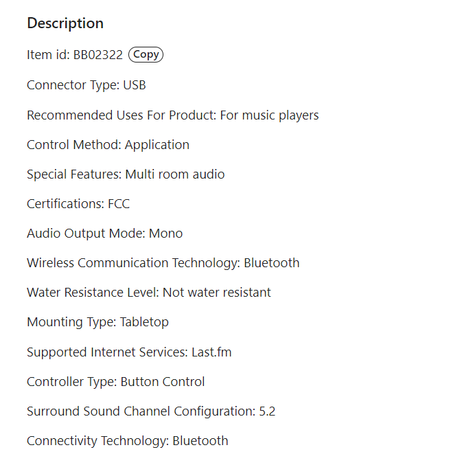Click the Water Resistance Level line
The width and height of the screenshot is (473, 476).
tap(148, 292)
